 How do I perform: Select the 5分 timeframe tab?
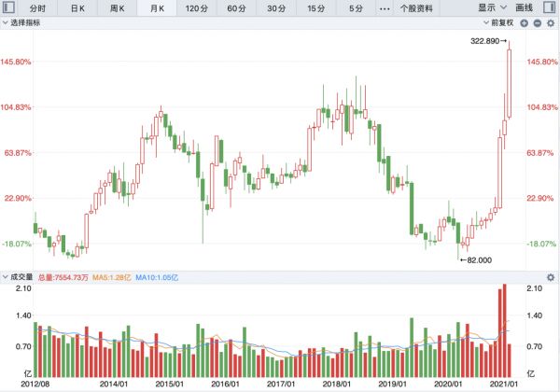point(357,8)
